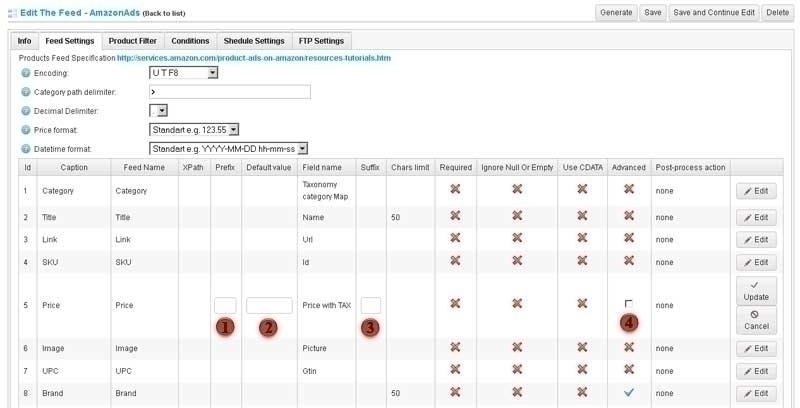Click the Required cross icon in Brand row

[x=455, y=392]
